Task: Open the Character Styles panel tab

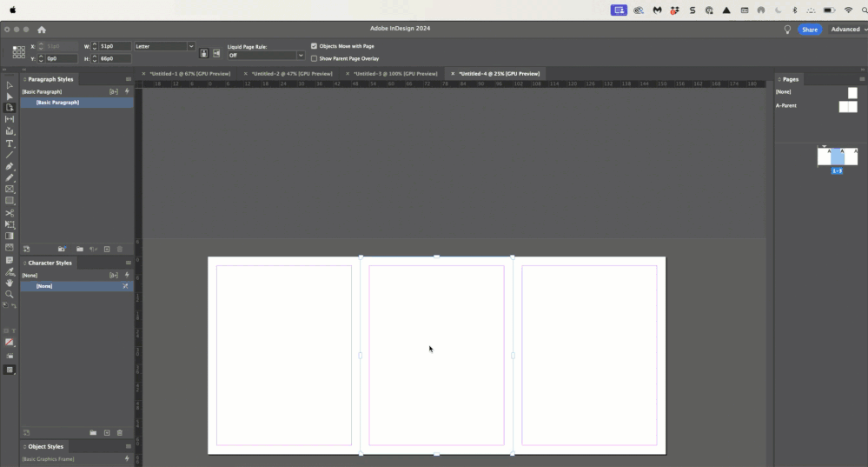Action: click(50, 263)
